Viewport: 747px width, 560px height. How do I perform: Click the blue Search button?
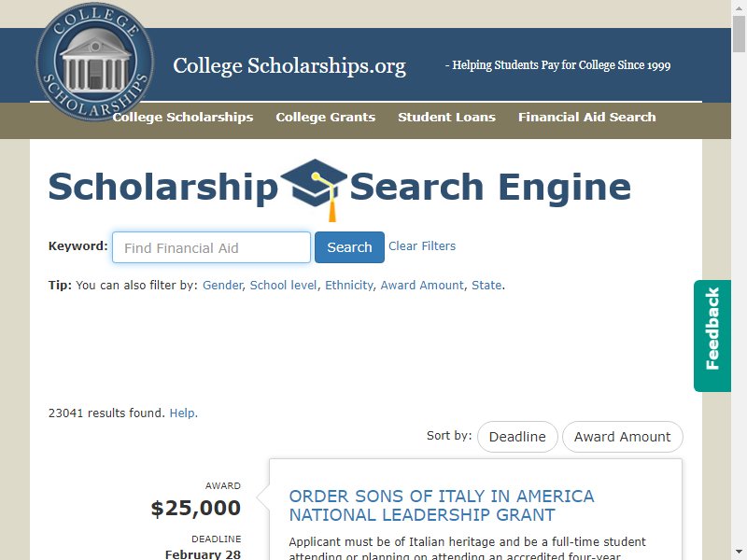click(x=349, y=247)
